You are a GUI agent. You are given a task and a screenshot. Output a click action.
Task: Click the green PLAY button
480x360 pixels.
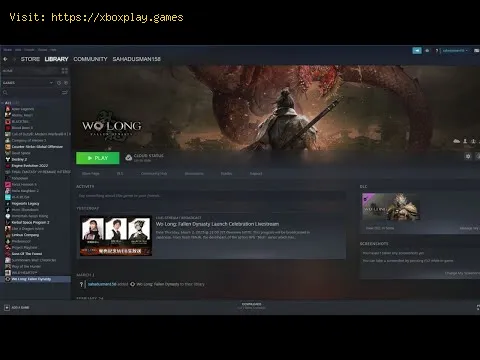click(x=98, y=158)
